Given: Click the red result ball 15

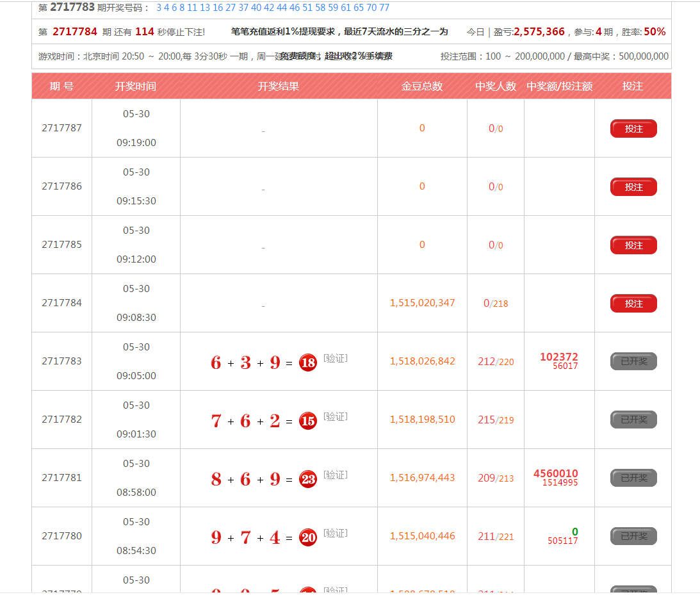Looking at the screenshot, I should point(308,421).
